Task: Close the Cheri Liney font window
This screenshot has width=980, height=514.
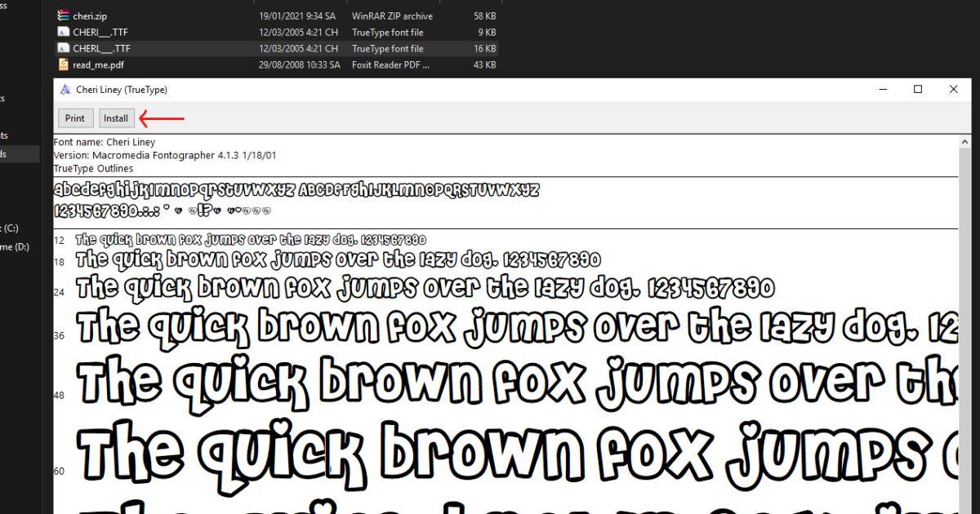Action: 954,90
